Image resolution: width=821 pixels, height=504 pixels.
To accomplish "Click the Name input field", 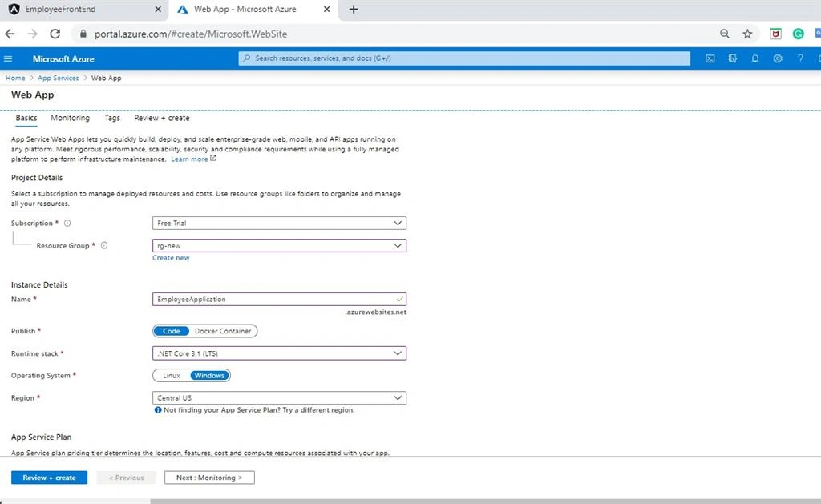I will [x=279, y=300].
